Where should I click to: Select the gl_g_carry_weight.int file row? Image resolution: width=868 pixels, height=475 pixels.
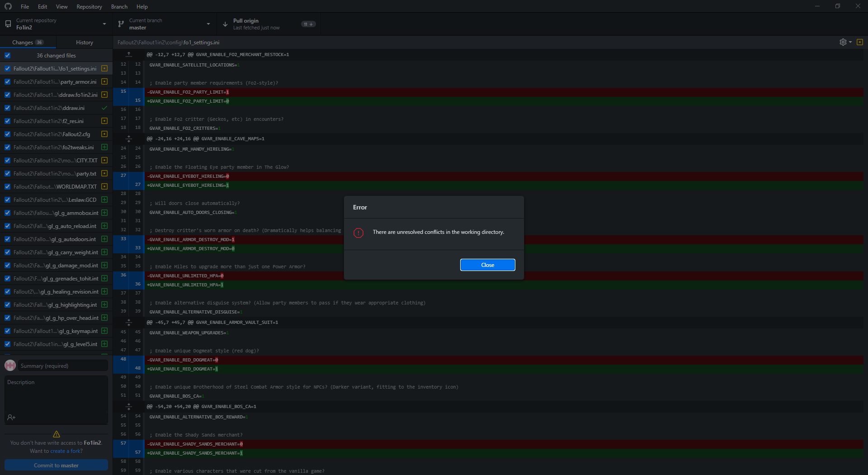pos(56,252)
